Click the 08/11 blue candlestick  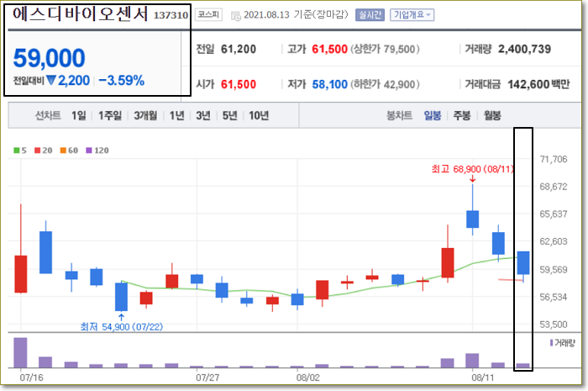tap(472, 219)
